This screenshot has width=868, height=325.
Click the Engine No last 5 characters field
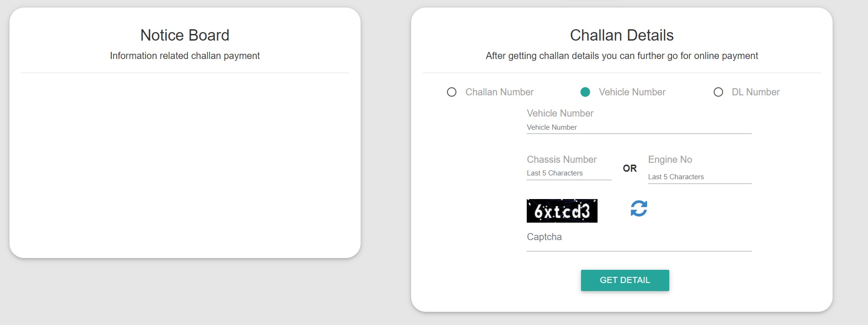(699, 177)
